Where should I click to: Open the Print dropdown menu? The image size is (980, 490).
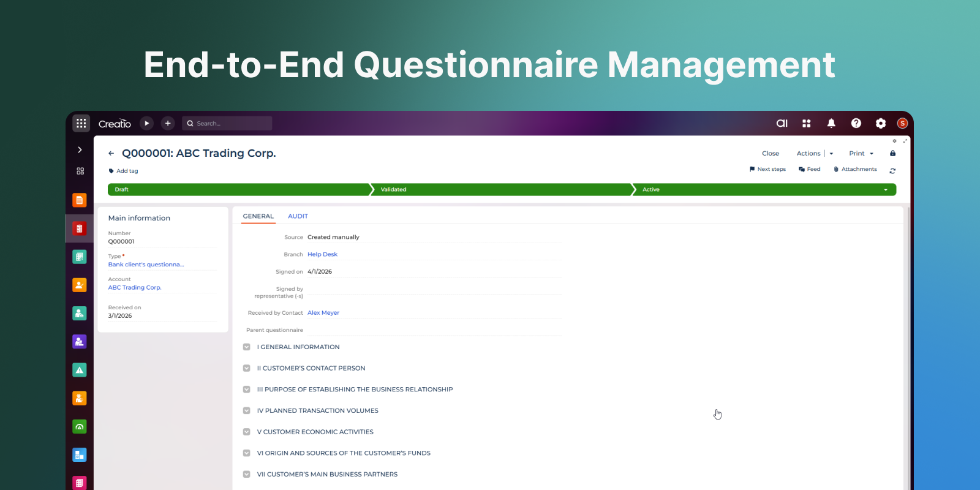[x=861, y=154]
